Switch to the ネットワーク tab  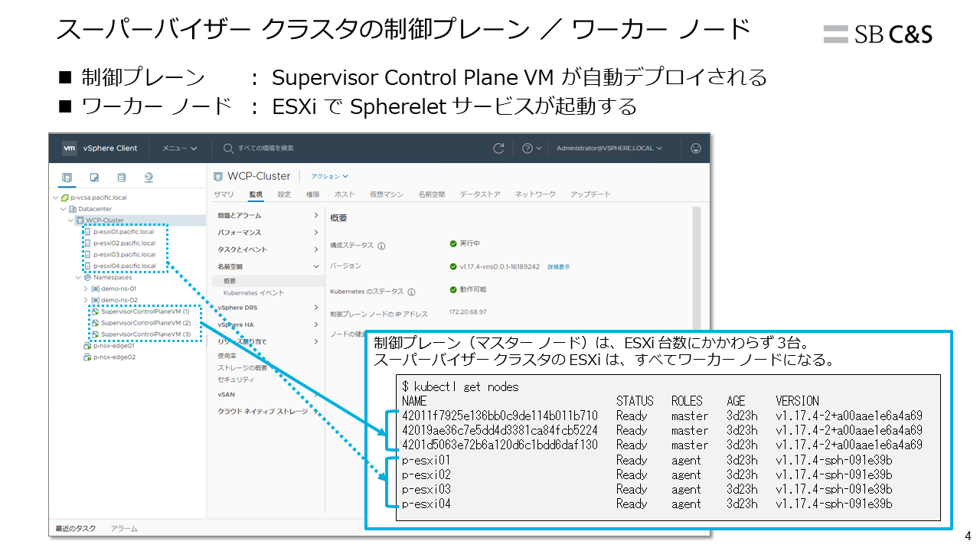pyautogui.click(x=535, y=194)
